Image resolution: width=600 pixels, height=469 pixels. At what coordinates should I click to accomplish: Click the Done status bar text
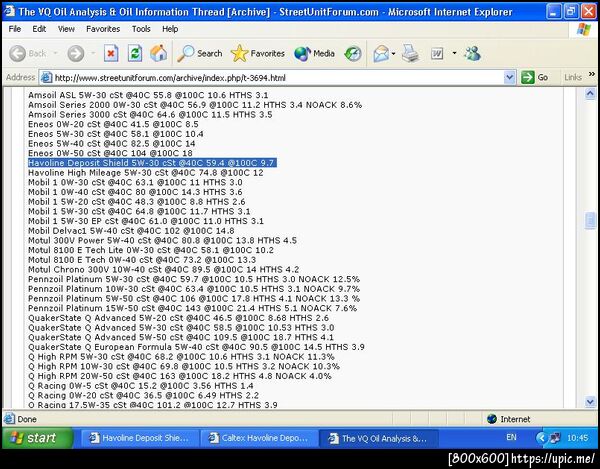27,419
